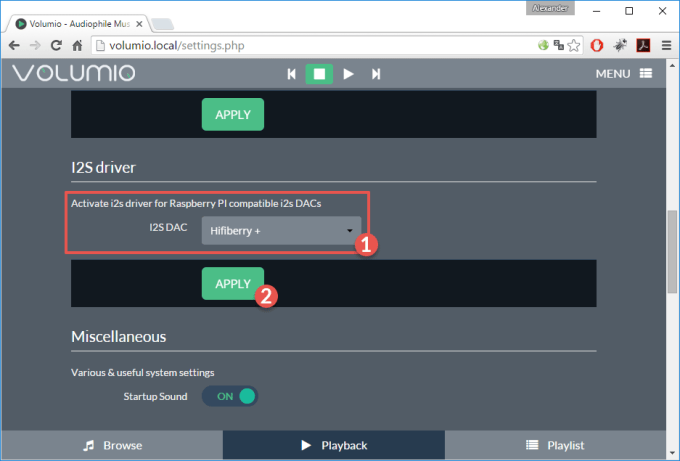Go back with the browser back arrow
This screenshot has width=680, height=461.
pos(14,45)
